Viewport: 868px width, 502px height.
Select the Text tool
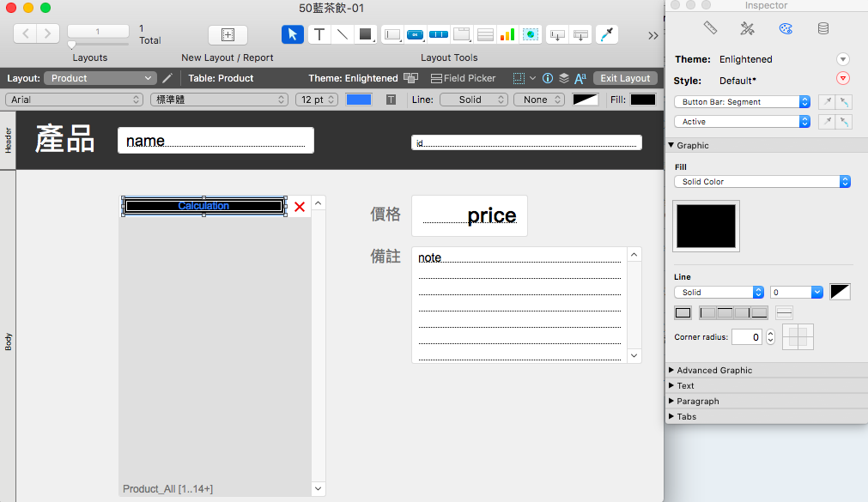coord(319,34)
